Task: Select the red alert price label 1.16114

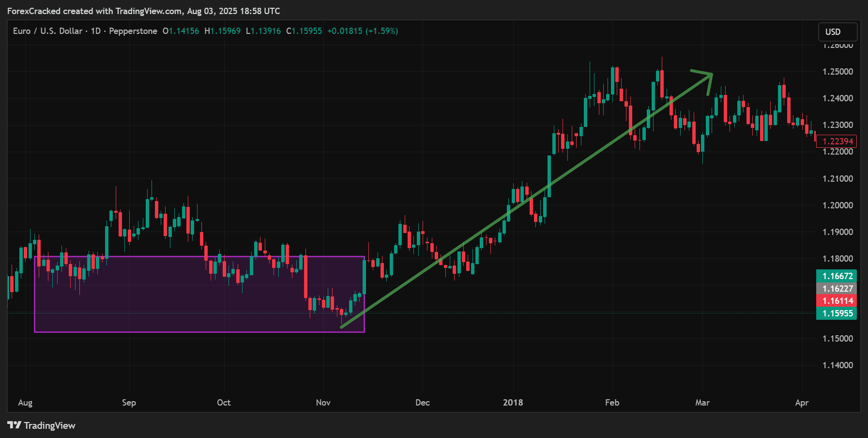Action: 836,301
